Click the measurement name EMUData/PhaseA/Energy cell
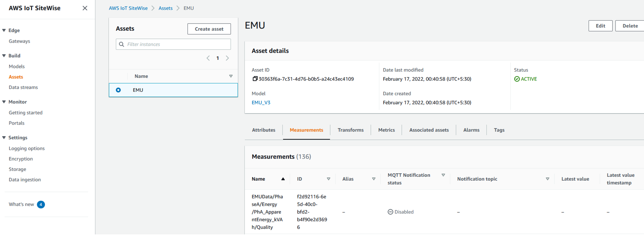The image size is (644, 246). (267, 212)
